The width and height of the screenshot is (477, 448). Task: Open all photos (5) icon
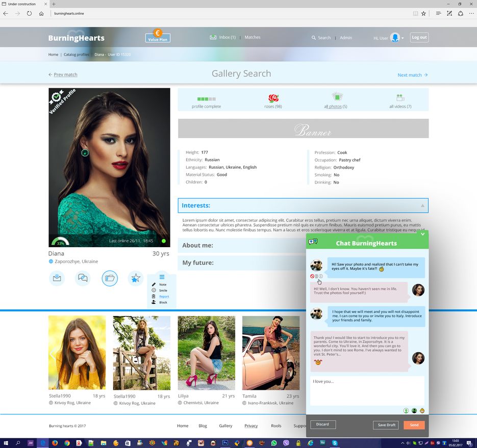(x=337, y=97)
